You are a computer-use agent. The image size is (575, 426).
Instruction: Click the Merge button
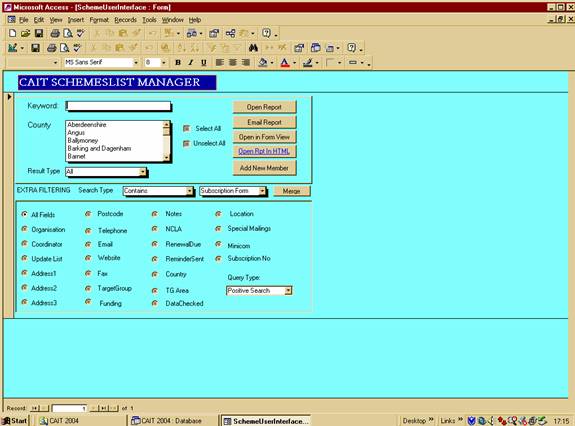tap(292, 191)
